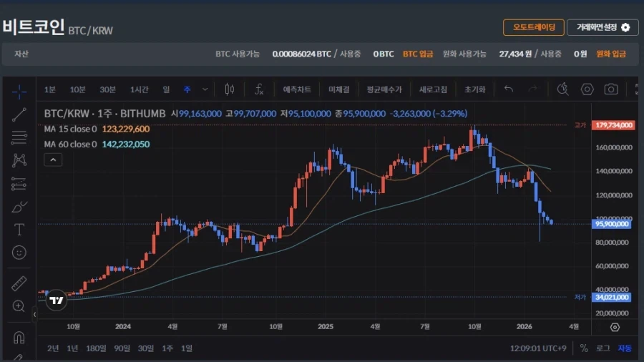644x362 pixels.
Task: Toggle 미체결 open orders display
Action: 339,89
